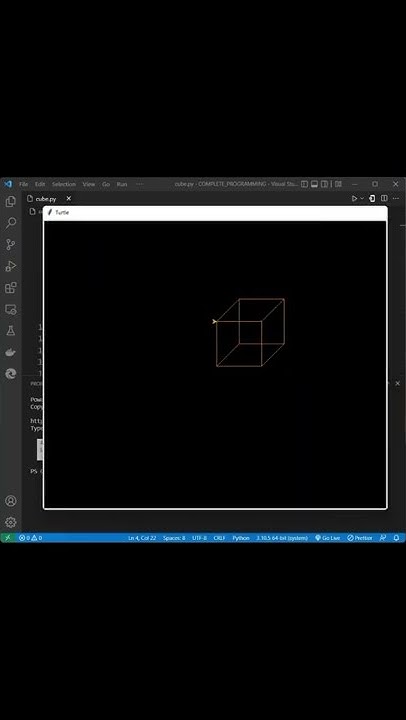Open the Run and Debug view
Image resolution: width=406 pixels, height=720 pixels.
tap(10, 266)
